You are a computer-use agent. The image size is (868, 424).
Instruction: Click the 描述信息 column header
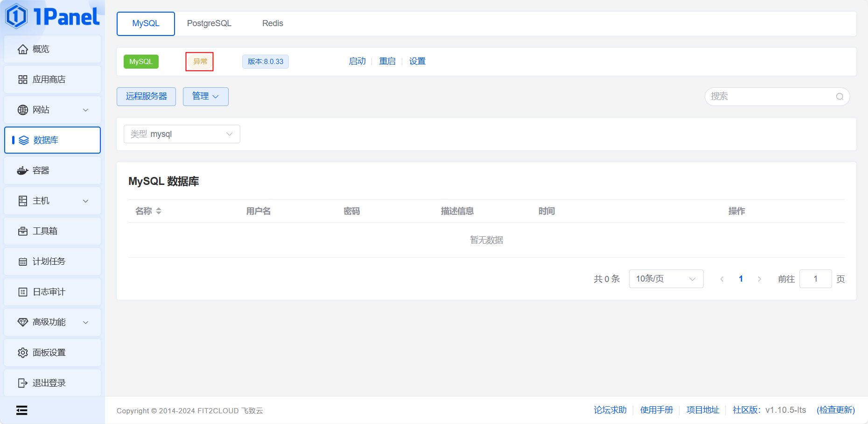pyautogui.click(x=457, y=211)
